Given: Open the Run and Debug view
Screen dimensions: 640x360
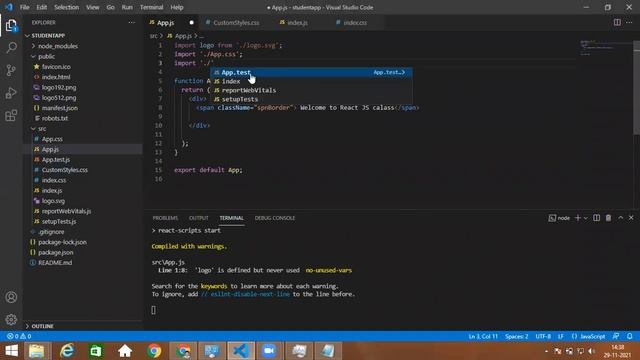Looking at the screenshot, I should [x=11, y=93].
